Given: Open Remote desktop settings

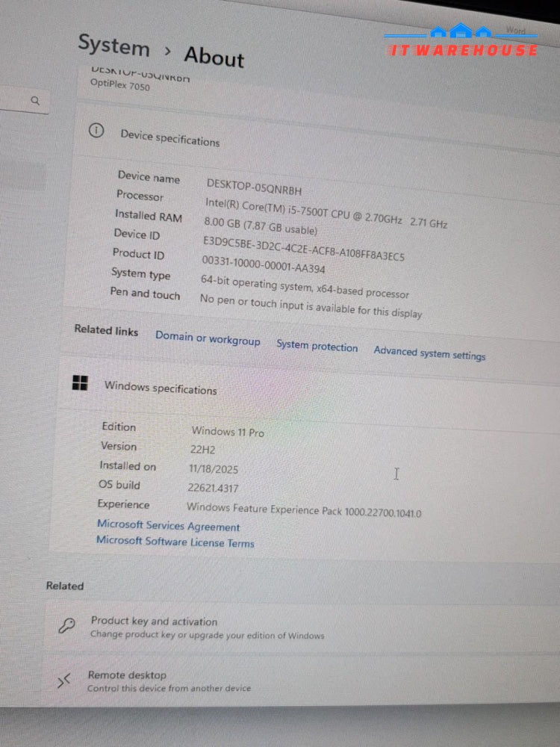Looking at the screenshot, I should coord(300,681).
